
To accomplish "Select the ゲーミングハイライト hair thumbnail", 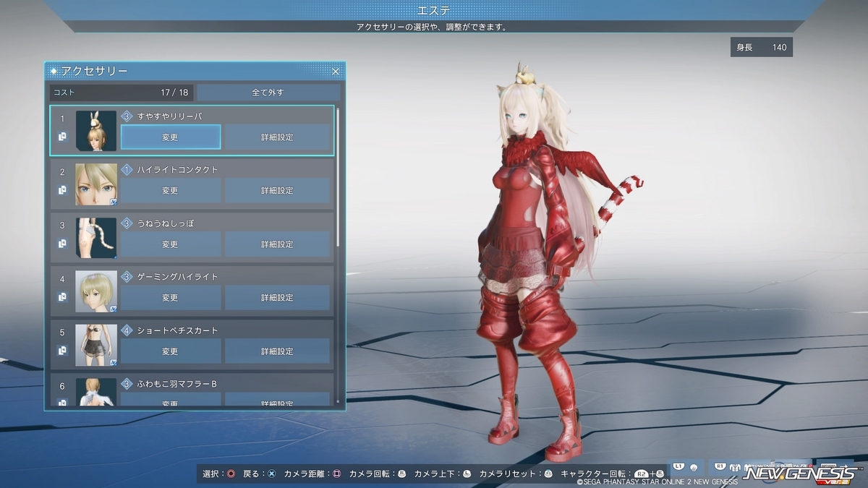I will coord(96,291).
